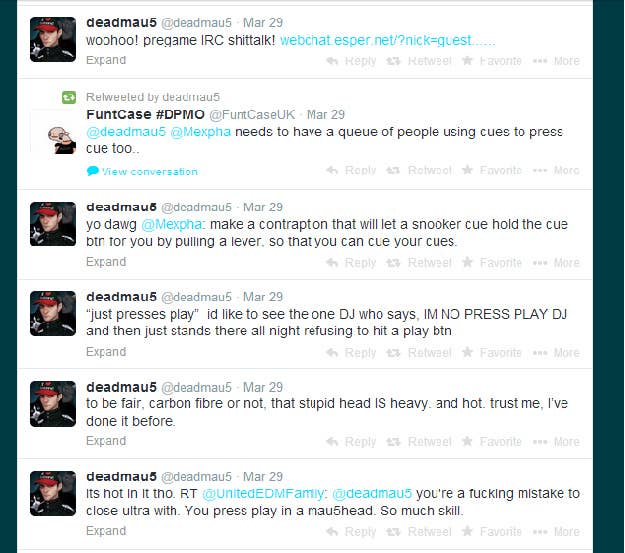Expand the 'just presses play' tweet
The height and width of the screenshot is (553, 625).
tap(106, 352)
